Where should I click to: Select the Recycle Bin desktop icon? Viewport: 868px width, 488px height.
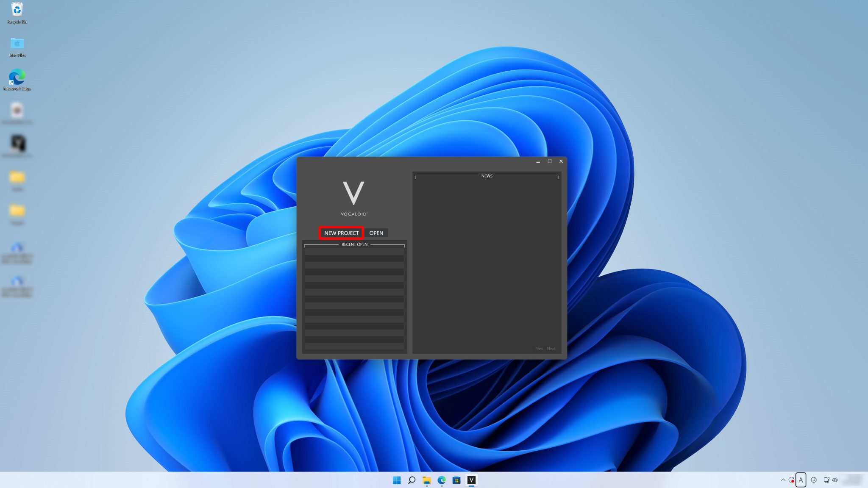(x=17, y=10)
